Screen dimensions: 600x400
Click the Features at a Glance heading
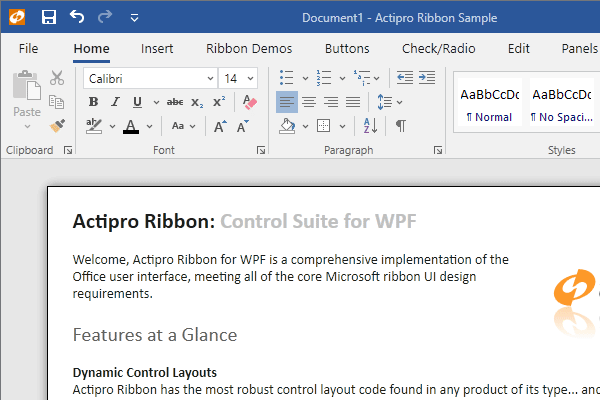155,335
